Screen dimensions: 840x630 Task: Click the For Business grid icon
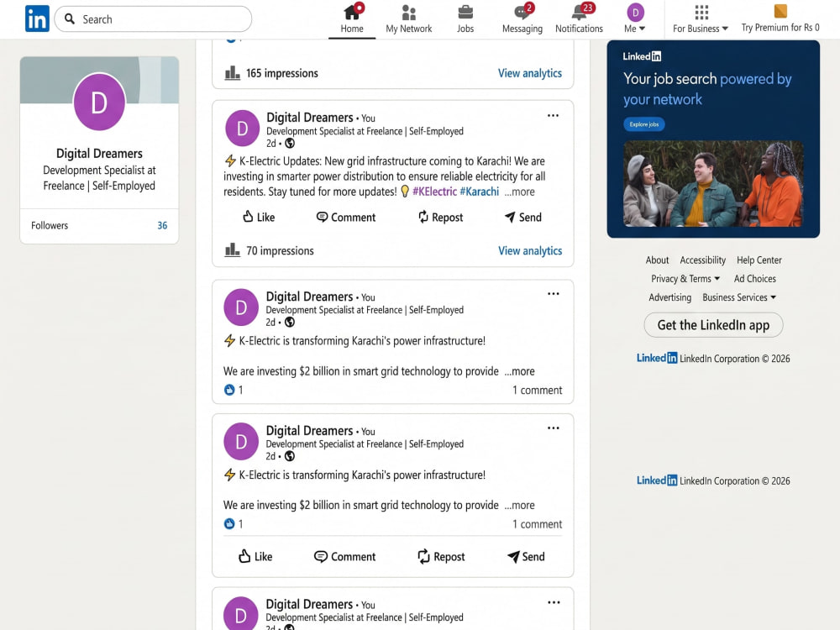click(701, 13)
